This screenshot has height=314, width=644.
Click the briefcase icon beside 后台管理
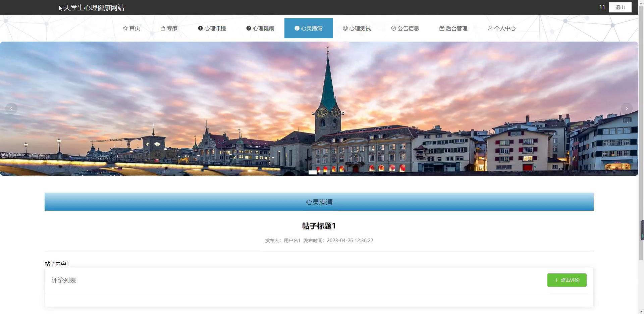pos(442,28)
